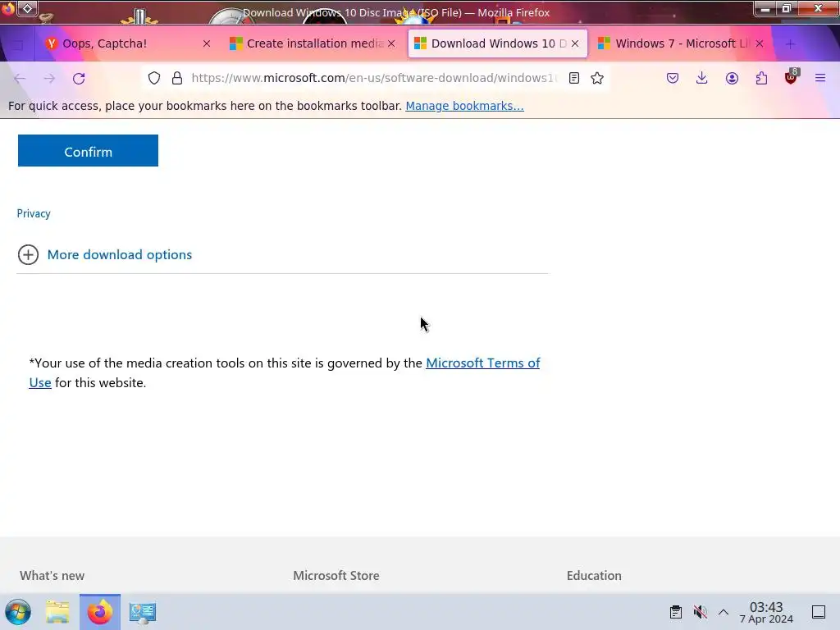Save page to Pocket
The width and height of the screenshot is (840, 630).
[673, 78]
